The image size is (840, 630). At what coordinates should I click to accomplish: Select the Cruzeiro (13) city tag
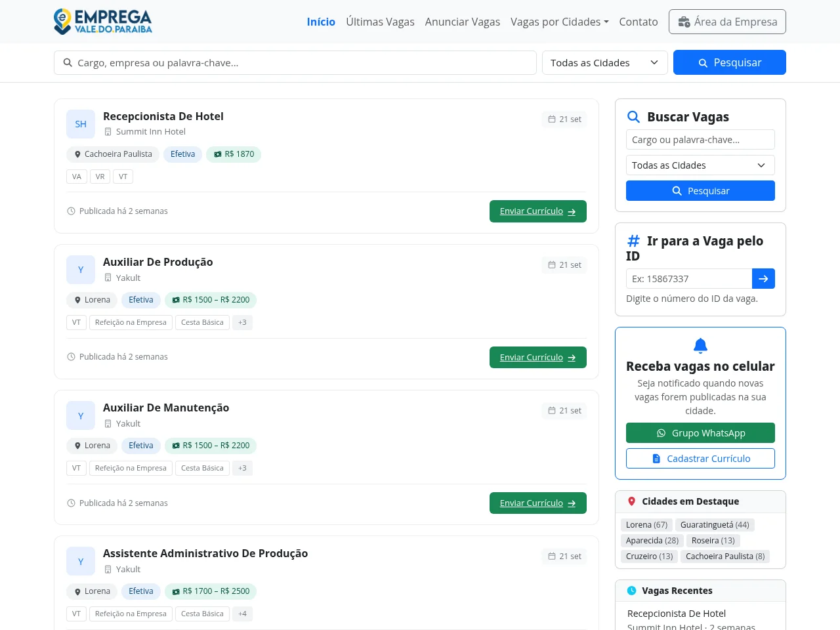click(x=650, y=556)
